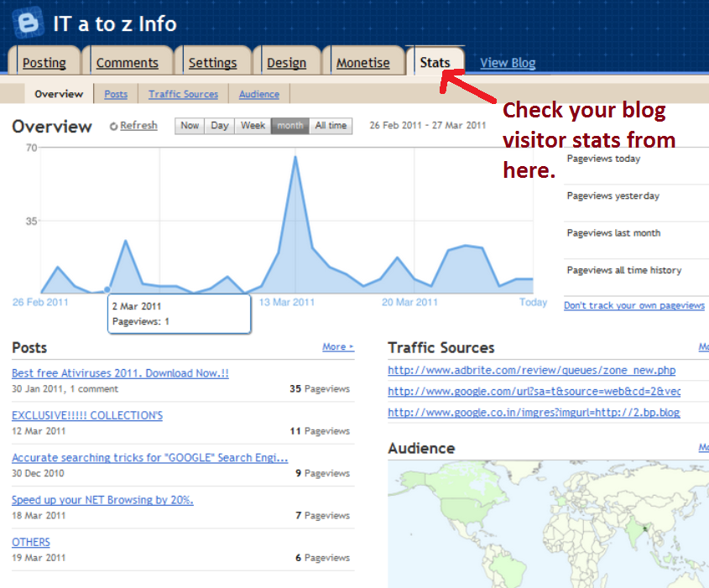
Task: Click the Refresh link
Action: tap(138, 125)
